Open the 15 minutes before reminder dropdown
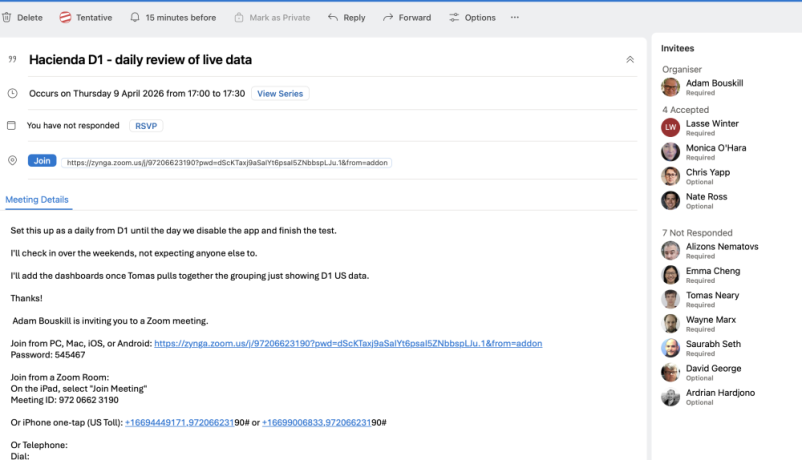 (173, 17)
